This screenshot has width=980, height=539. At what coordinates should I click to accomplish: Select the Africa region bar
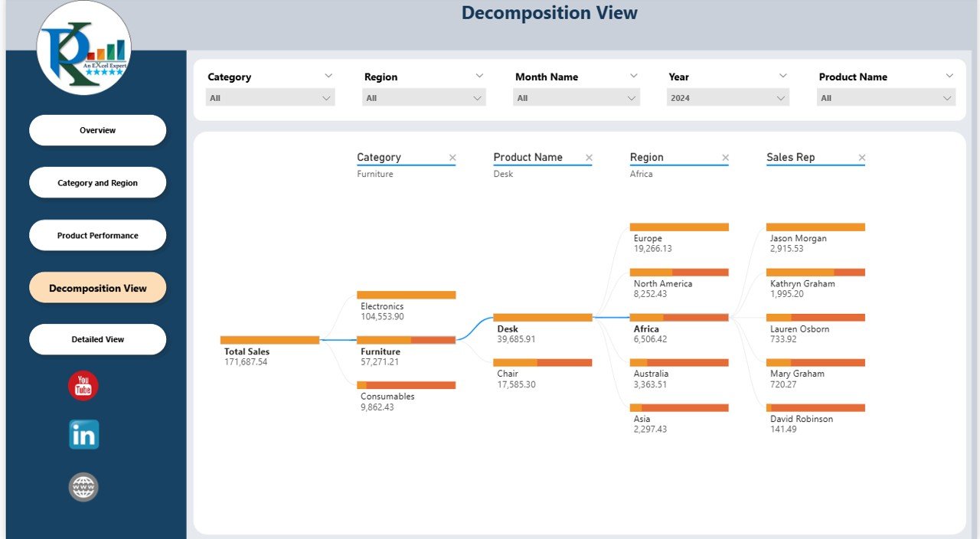pyautogui.click(x=679, y=317)
